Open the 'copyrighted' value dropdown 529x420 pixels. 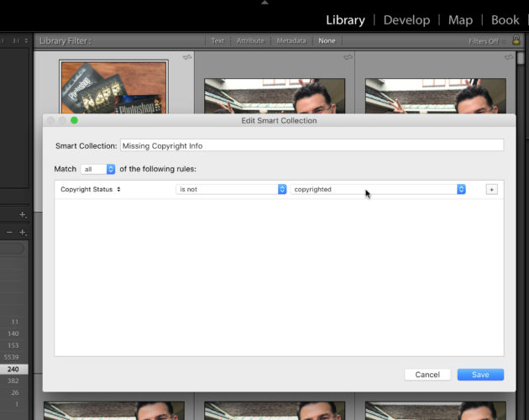378,189
